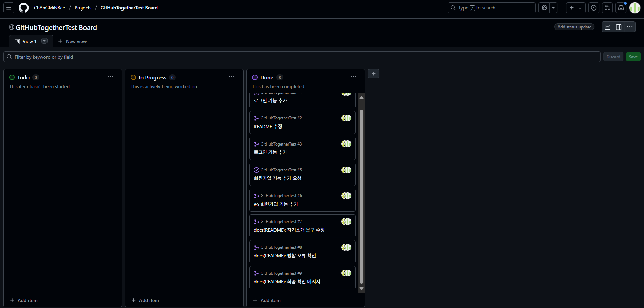Click the closed issue icon on card #5

click(x=257, y=170)
